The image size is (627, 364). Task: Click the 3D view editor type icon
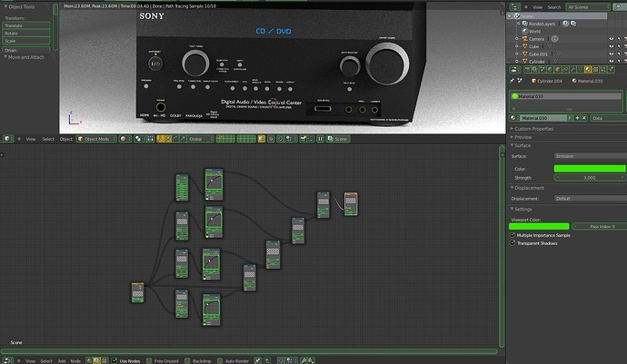pos(6,139)
